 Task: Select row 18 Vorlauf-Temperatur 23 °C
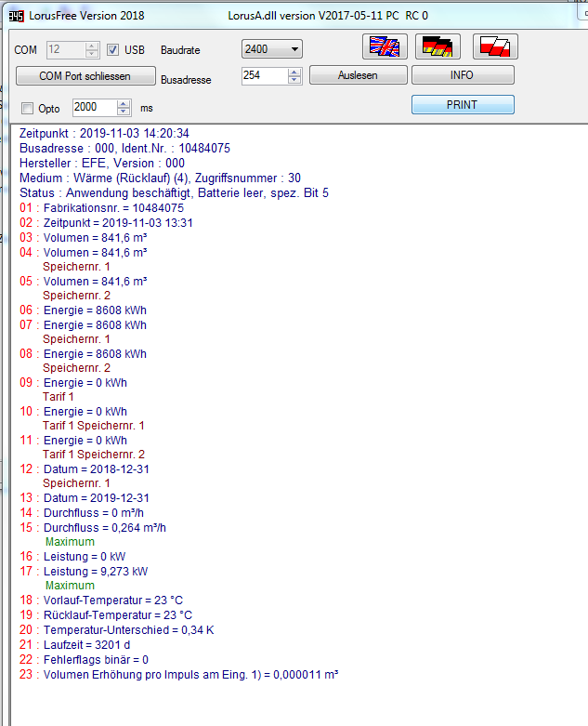pos(101,601)
